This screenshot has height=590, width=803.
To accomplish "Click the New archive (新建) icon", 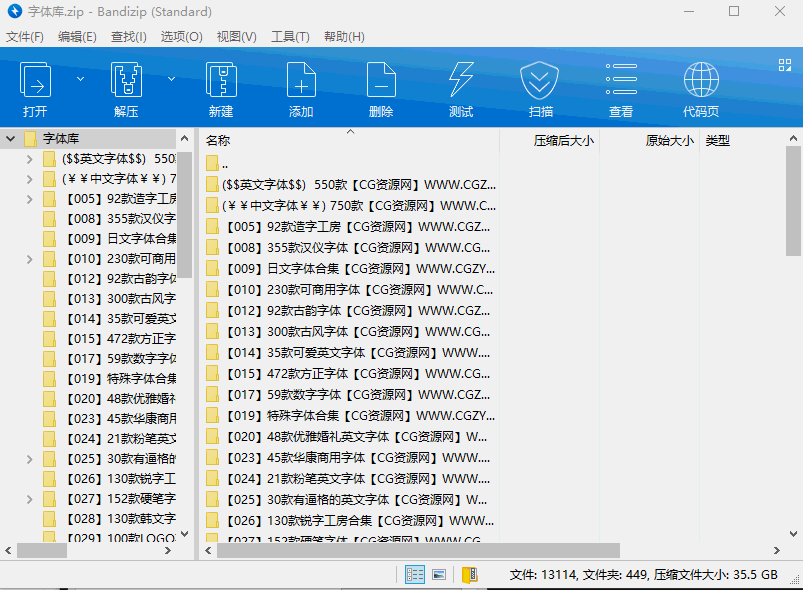I will pos(221,80).
